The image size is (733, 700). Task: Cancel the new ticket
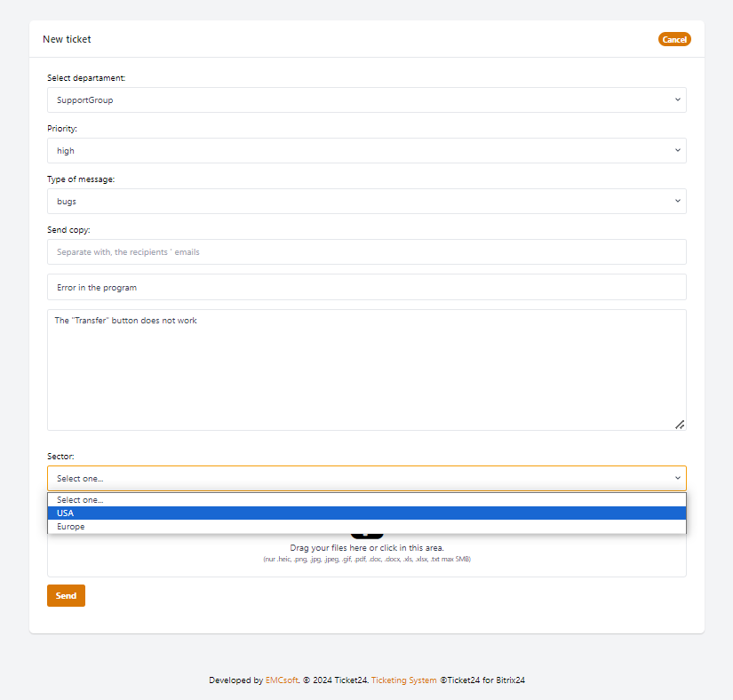674,39
